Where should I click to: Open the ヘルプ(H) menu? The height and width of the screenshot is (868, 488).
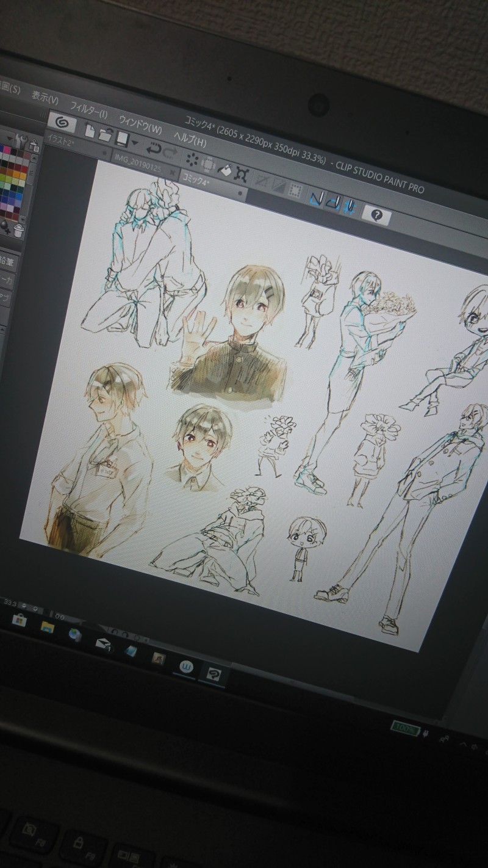click(190, 139)
